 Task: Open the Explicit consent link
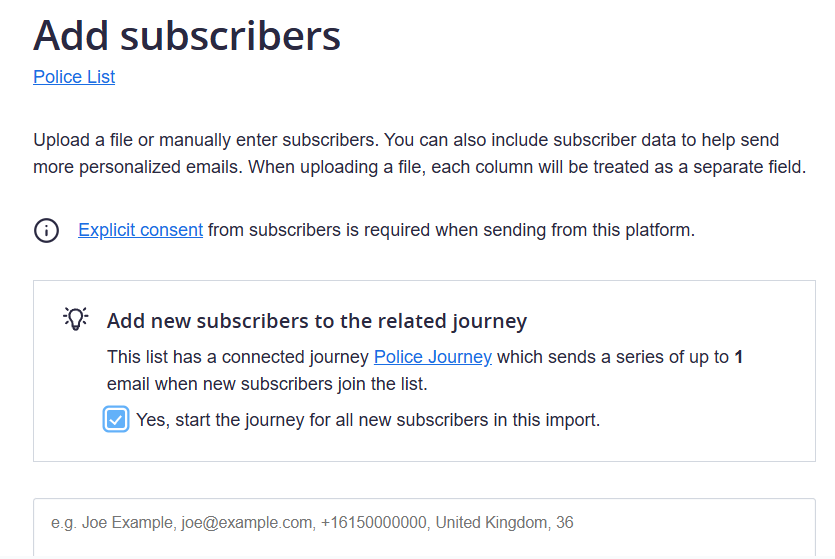point(141,230)
